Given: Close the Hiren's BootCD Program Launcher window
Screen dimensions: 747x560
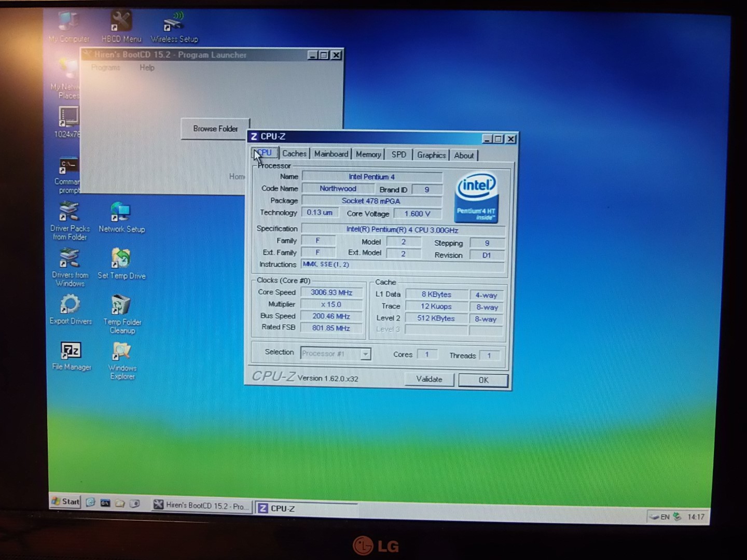Looking at the screenshot, I should [336, 55].
